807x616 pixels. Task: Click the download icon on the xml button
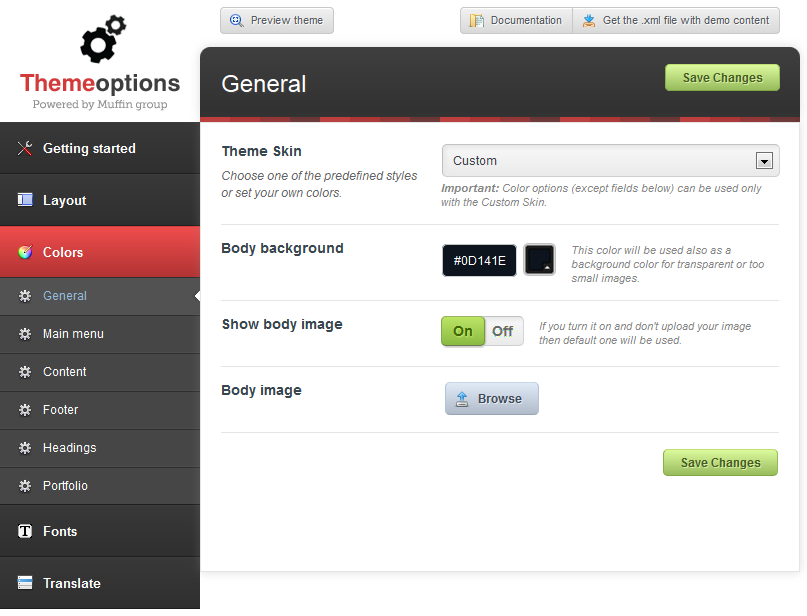pyautogui.click(x=589, y=21)
